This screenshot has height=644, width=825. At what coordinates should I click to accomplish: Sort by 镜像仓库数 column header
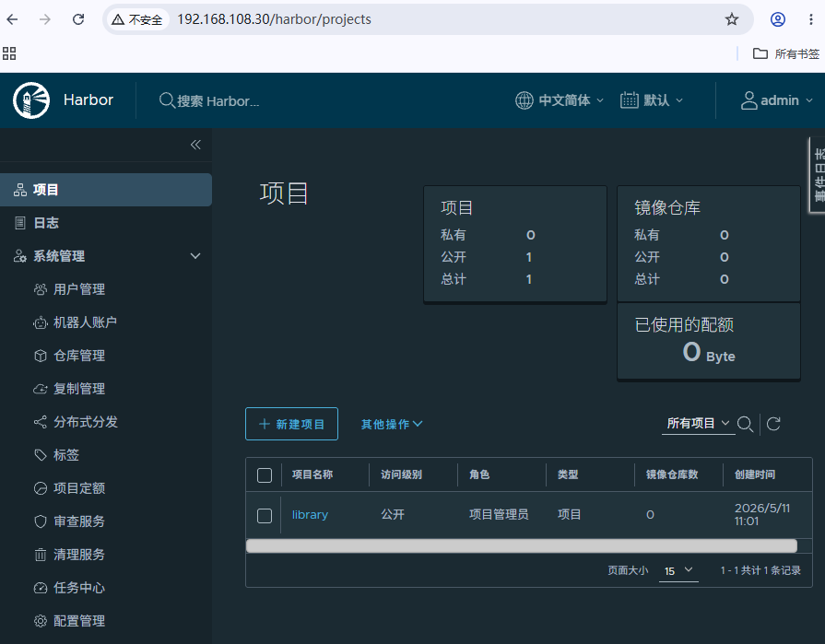pos(672,474)
